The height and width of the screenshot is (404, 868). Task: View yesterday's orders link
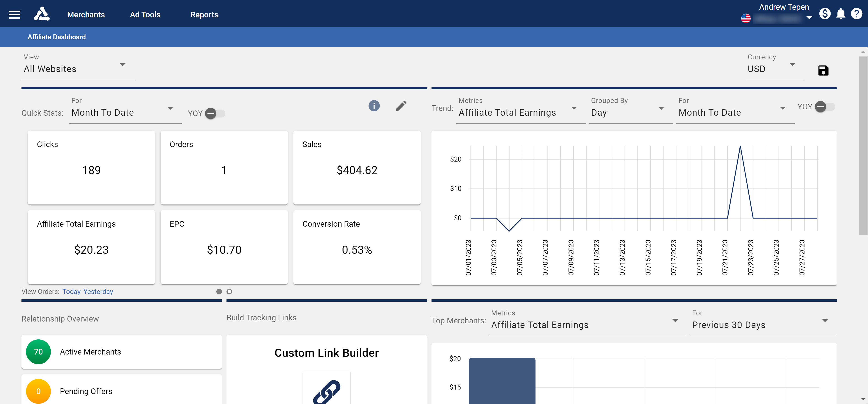[x=98, y=291]
